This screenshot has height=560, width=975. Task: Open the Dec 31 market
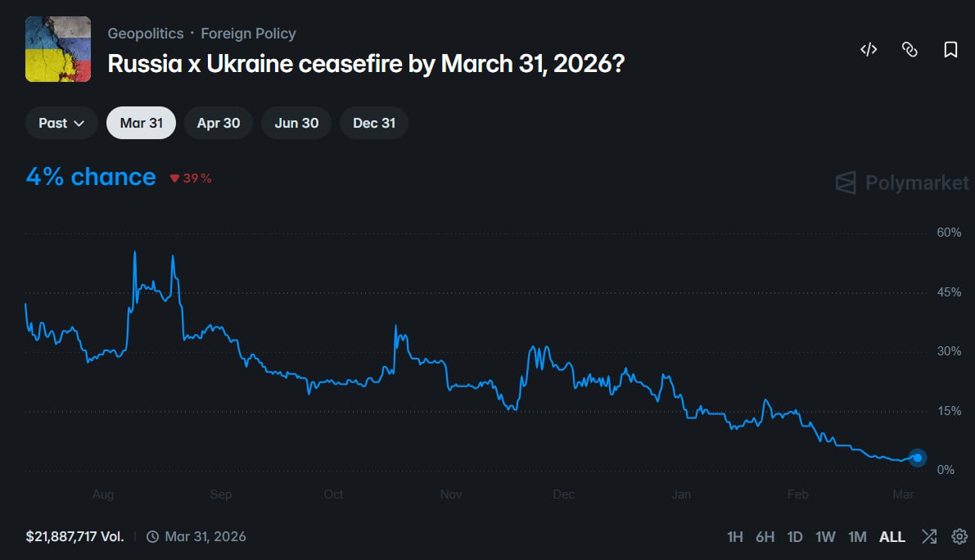click(x=374, y=123)
